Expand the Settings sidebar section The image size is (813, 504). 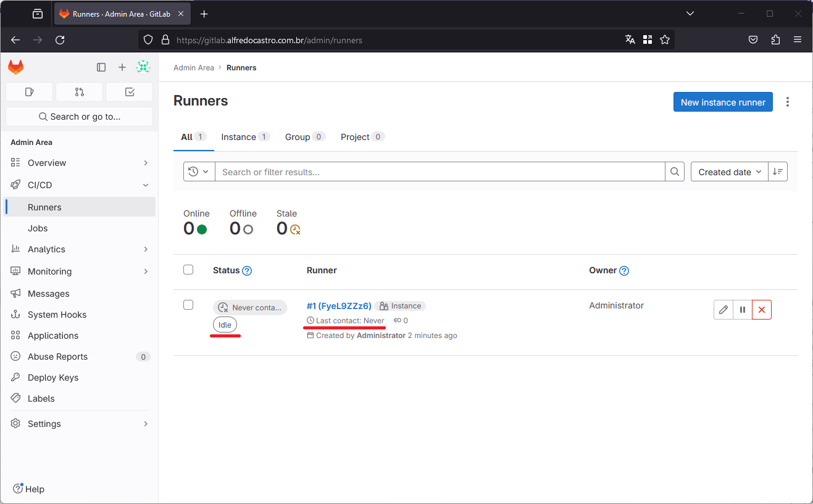[80, 424]
